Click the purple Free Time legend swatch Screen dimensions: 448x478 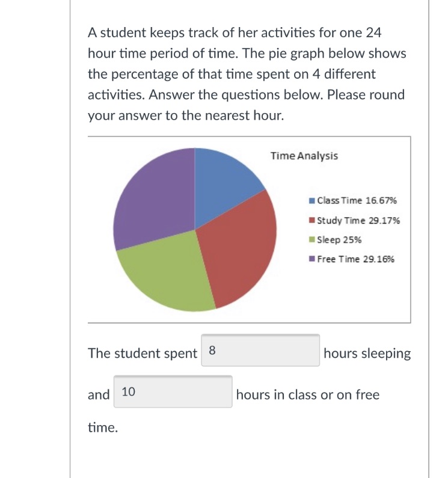coord(312,259)
